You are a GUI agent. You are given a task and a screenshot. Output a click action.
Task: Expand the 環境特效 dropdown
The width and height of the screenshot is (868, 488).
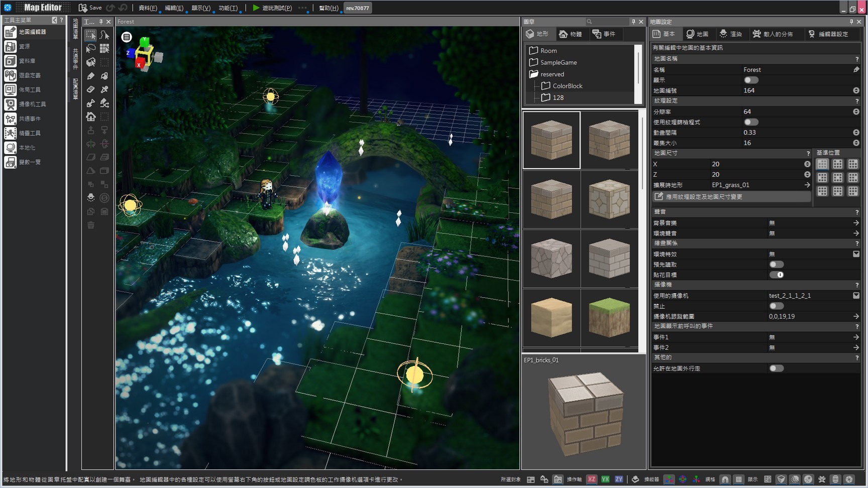click(855, 254)
